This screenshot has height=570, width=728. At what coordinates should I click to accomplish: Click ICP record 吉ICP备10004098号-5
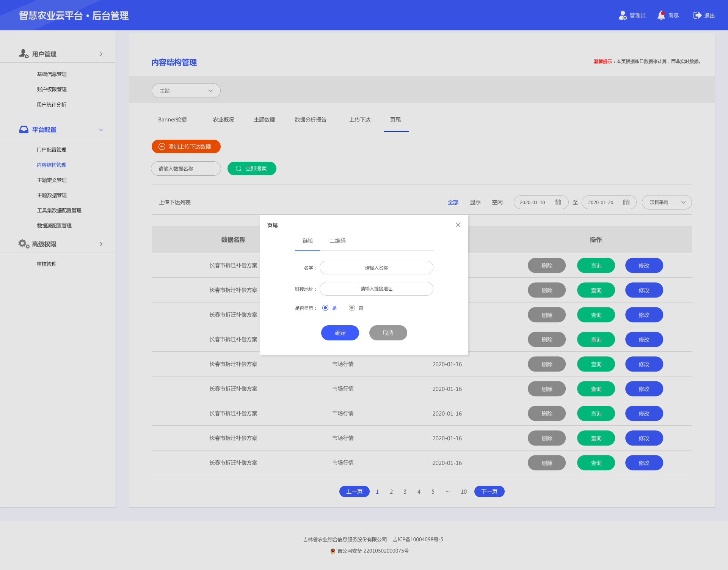(x=418, y=539)
